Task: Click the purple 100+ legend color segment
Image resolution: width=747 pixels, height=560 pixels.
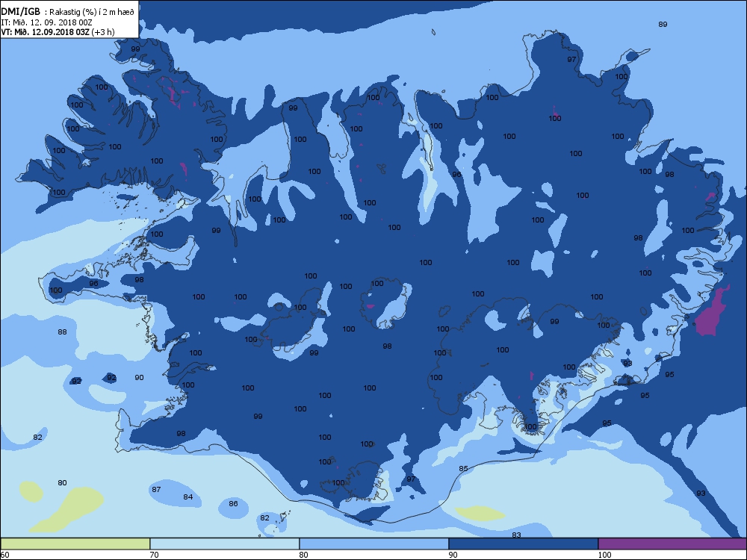Action: tap(672, 544)
